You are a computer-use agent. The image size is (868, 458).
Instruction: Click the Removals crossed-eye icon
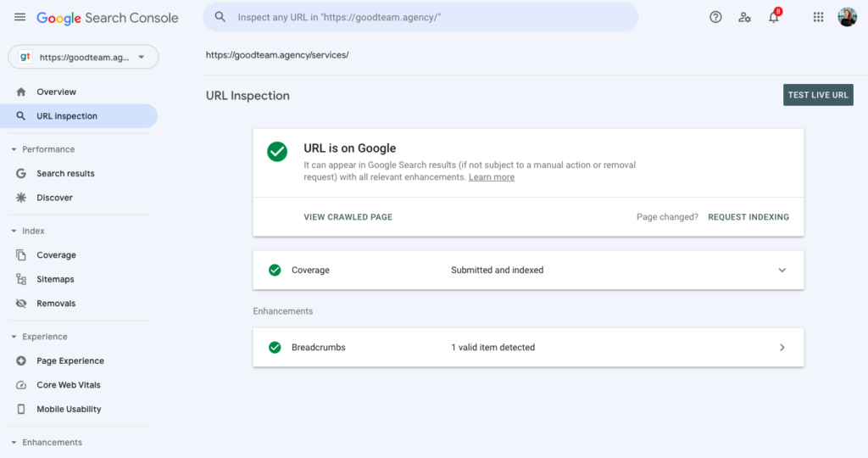tap(21, 304)
